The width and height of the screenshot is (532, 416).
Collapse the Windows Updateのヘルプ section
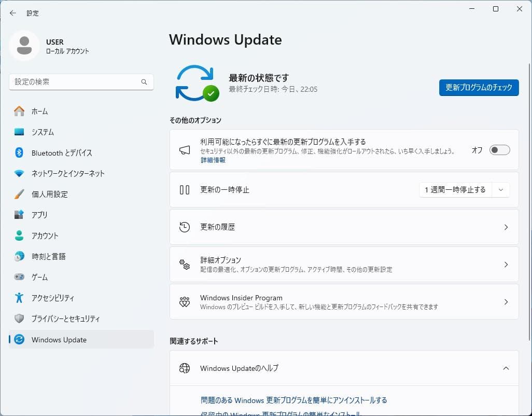pyautogui.click(x=506, y=368)
